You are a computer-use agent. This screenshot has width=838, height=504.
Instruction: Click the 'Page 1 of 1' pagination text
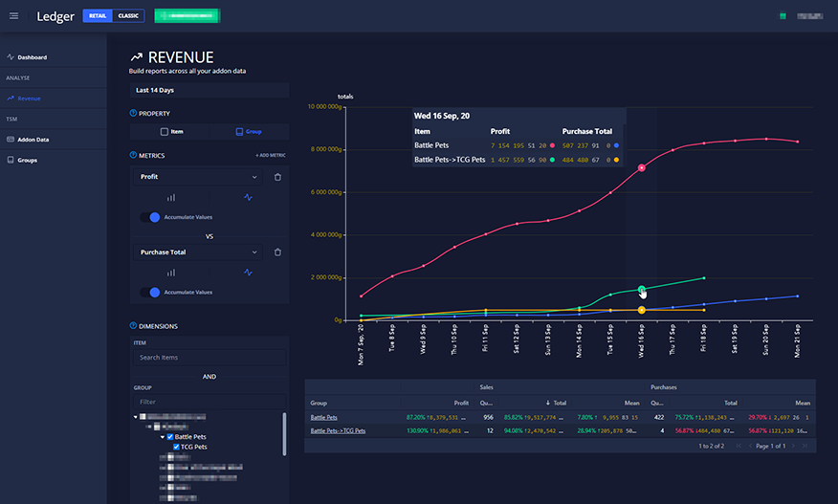pos(771,446)
